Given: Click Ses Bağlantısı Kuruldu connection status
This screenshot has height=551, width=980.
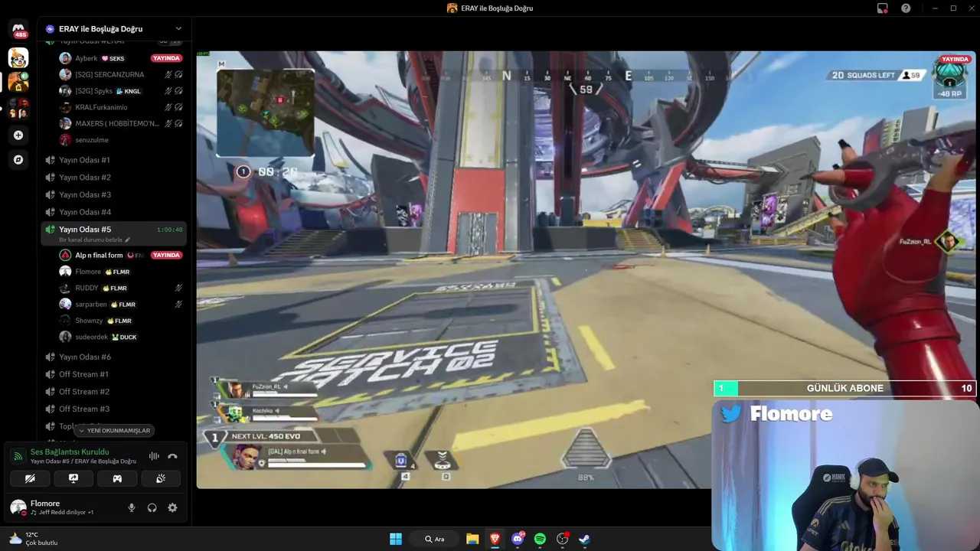Looking at the screenshot, I should (70, 452).
